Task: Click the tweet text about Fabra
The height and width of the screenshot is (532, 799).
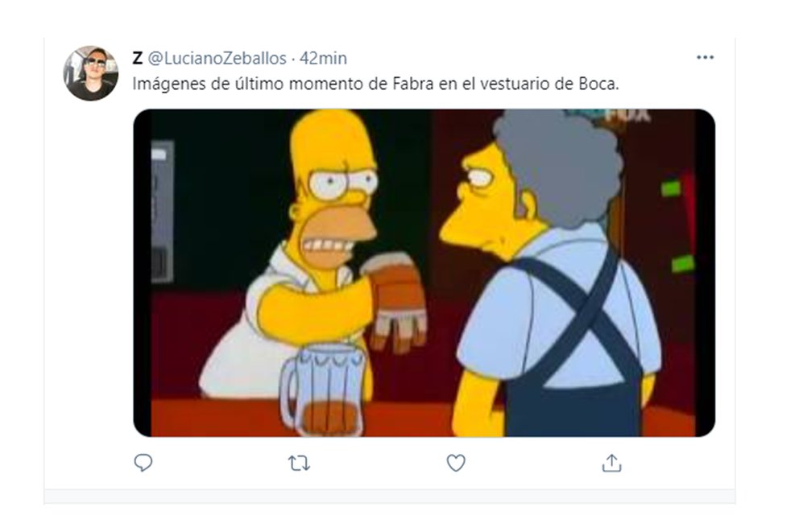Action: pyautogui.click(x=375, y=84)
